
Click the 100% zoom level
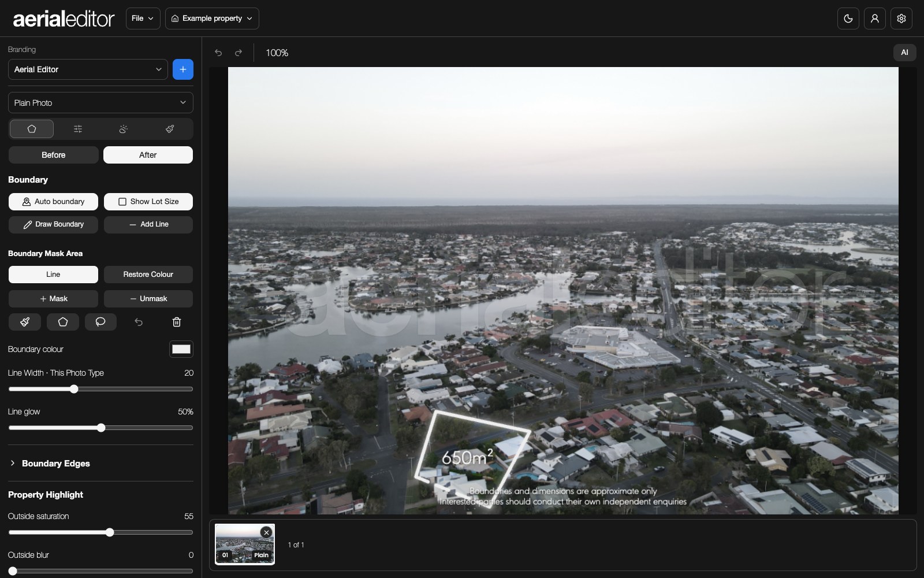tap(277, 53)
